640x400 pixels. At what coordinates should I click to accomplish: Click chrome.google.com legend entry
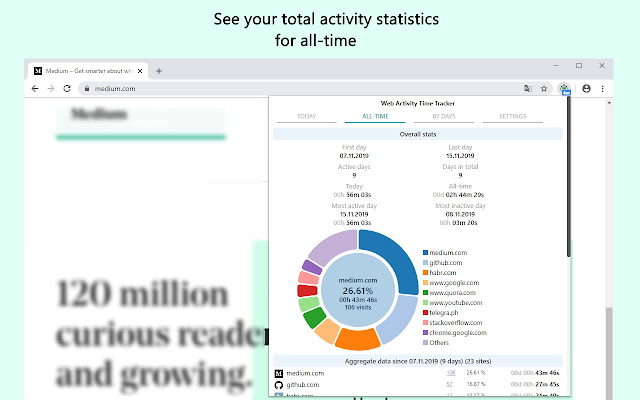point(455,333)
